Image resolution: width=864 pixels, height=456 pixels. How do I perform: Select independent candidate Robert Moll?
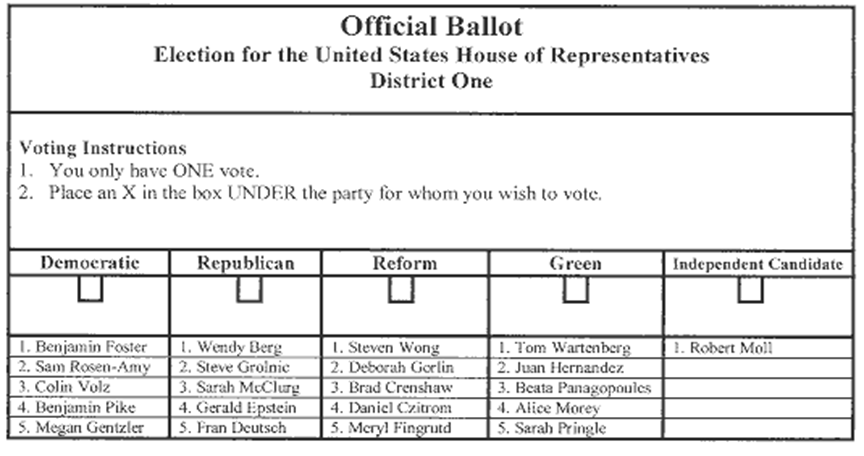coord(725,348)
